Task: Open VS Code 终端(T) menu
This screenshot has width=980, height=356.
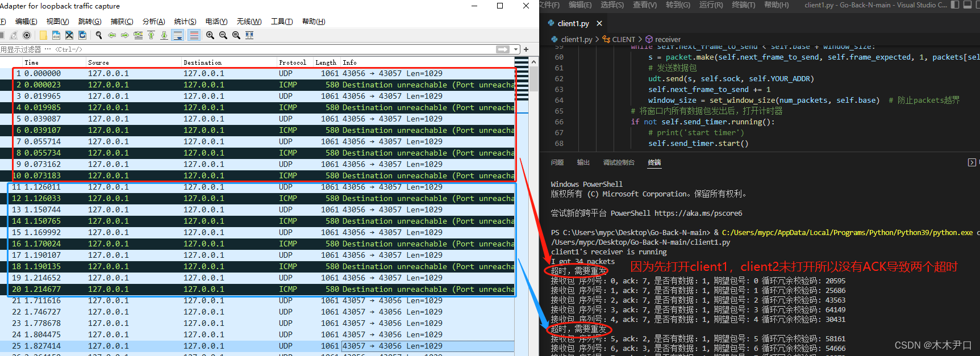Action: click(x=744, y=5)
